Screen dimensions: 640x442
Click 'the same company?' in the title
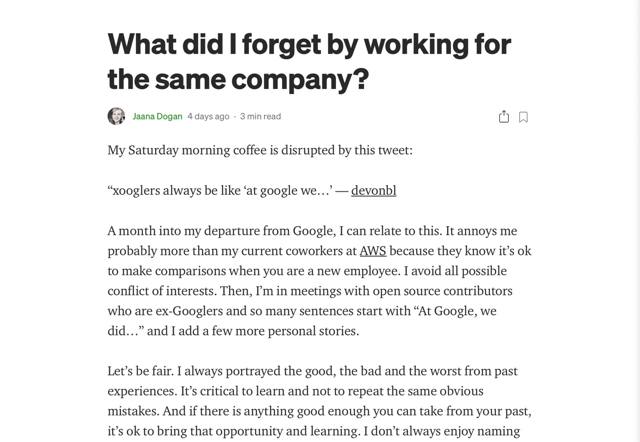[x=237, y=77]
